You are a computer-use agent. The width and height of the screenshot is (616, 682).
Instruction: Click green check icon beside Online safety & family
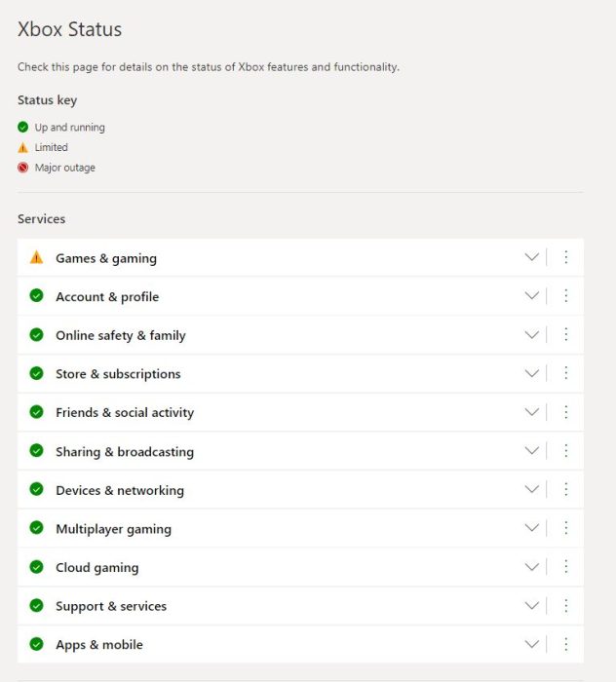[x=36, y=335]
